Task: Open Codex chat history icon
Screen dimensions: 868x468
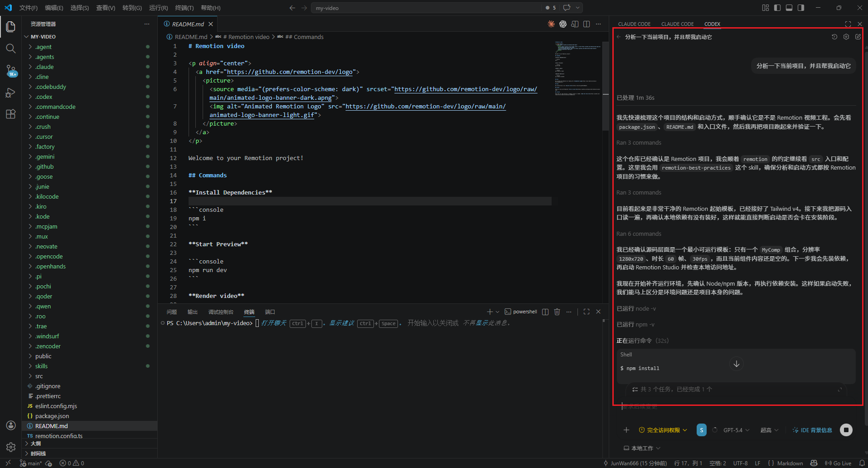Action: (x=834, y=37)
